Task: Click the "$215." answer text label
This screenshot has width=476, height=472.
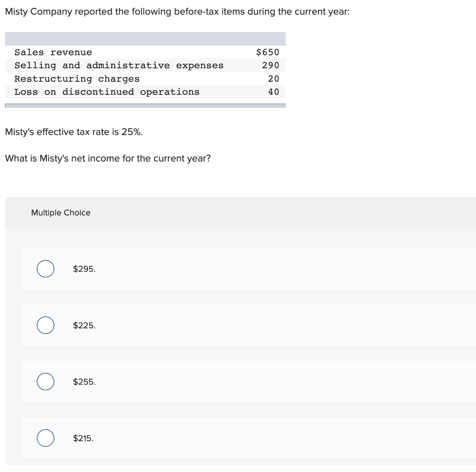Action: (x=83, y=438)
